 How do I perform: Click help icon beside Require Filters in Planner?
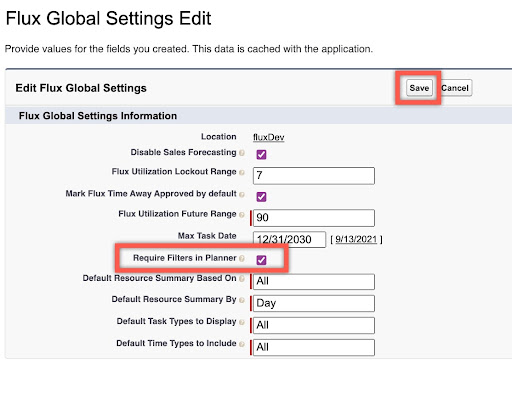242,258
